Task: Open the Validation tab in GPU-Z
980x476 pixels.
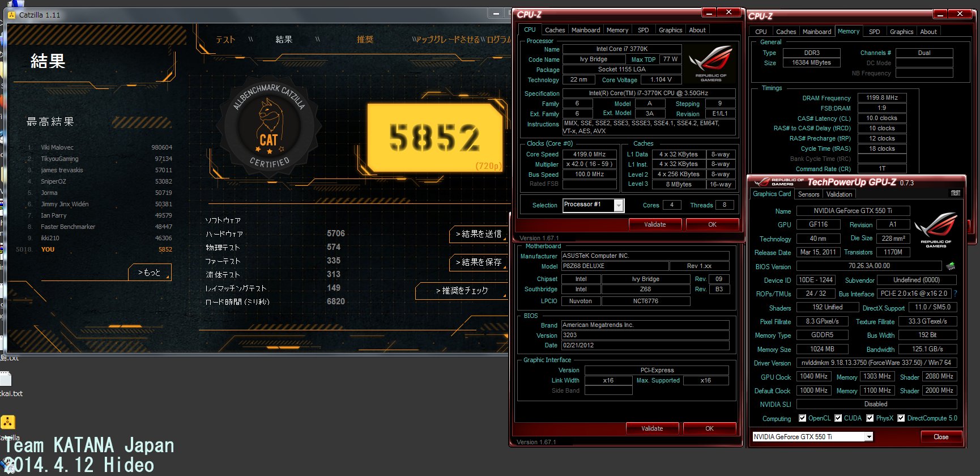Action: [x=839, y=194]
